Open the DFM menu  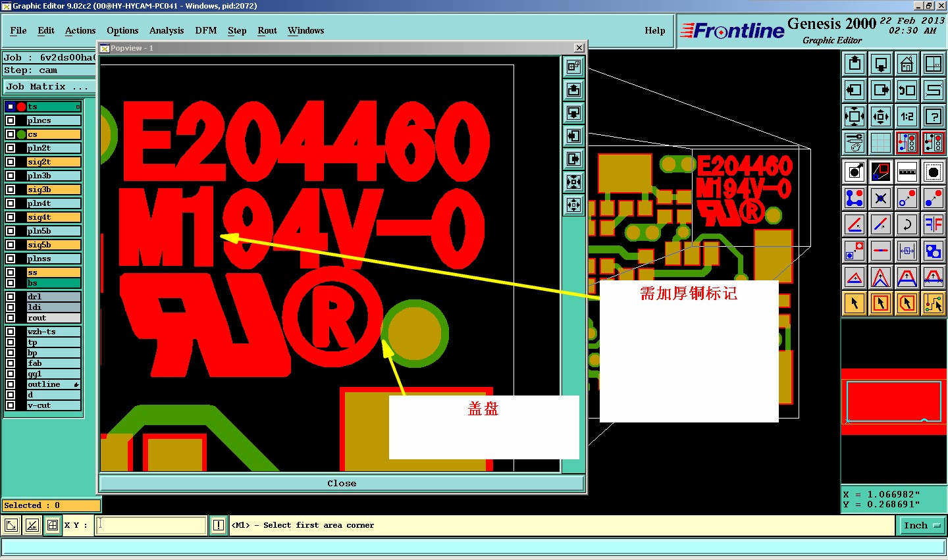click(x=206, y=30)
